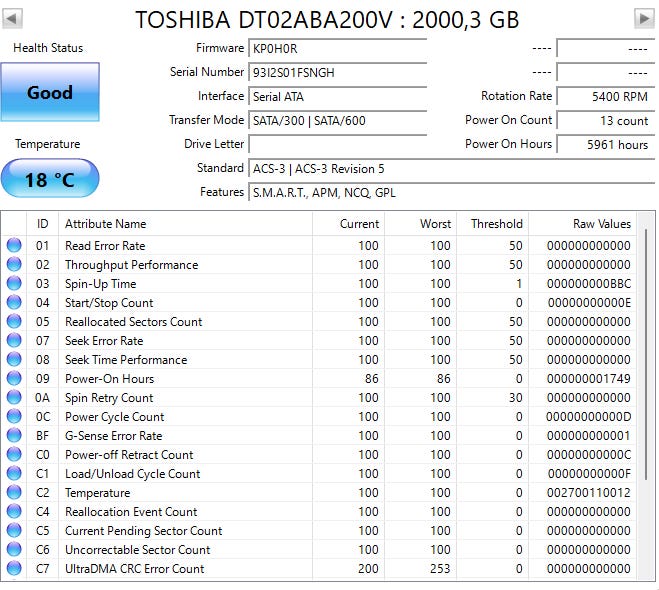Click status icon for Throughput Performance
Viewport: 659px width, 590px height.
14,264
